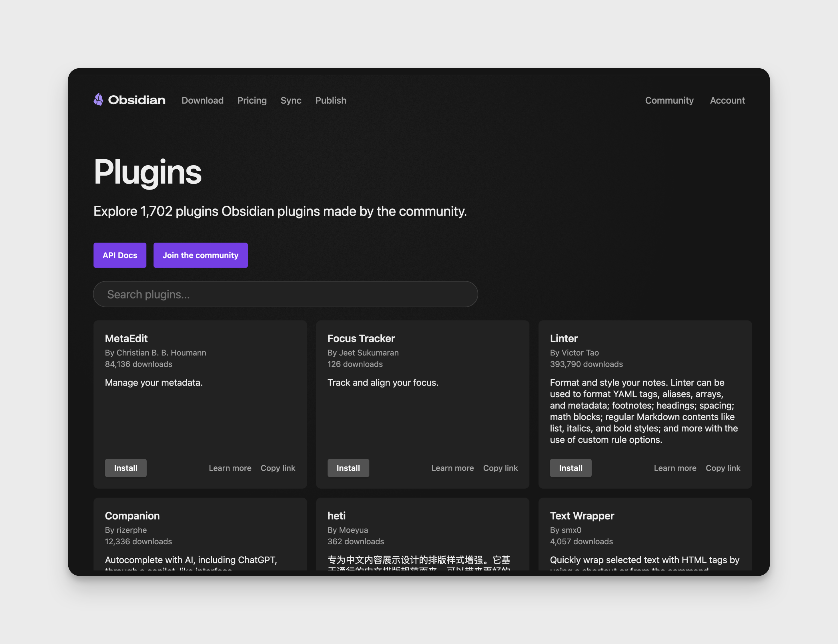Open Learn more for MetaEdit
Viewport: 838px width, 644px height.
[230, 468]
